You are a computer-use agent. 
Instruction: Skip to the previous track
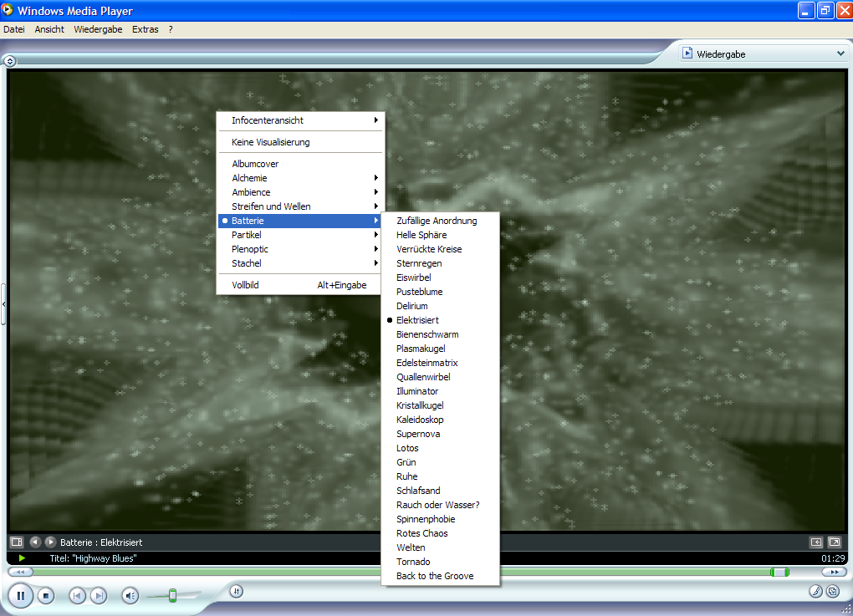click(x=77, y=596)
